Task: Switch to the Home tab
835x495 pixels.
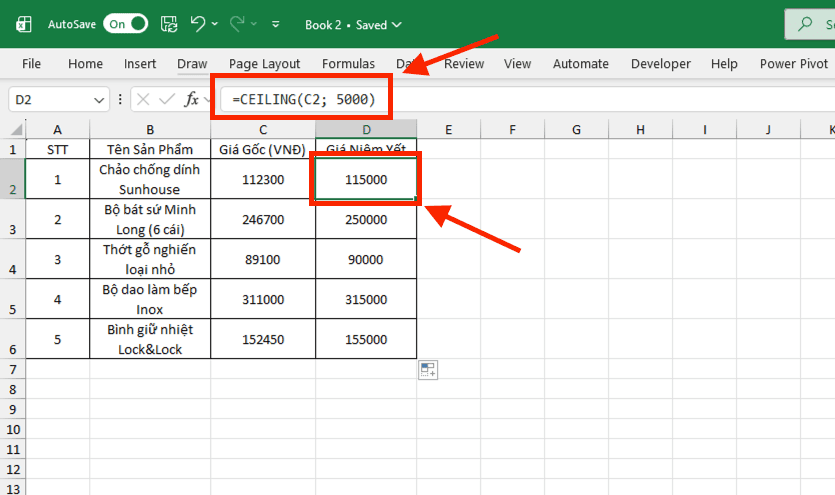Action: coord(85,64)
